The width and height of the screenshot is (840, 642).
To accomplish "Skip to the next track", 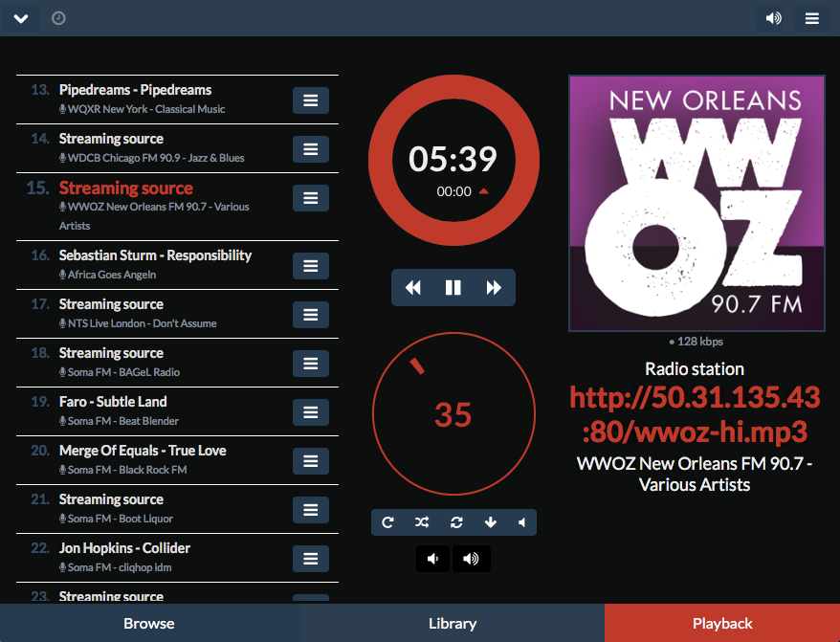I will 494,288.
